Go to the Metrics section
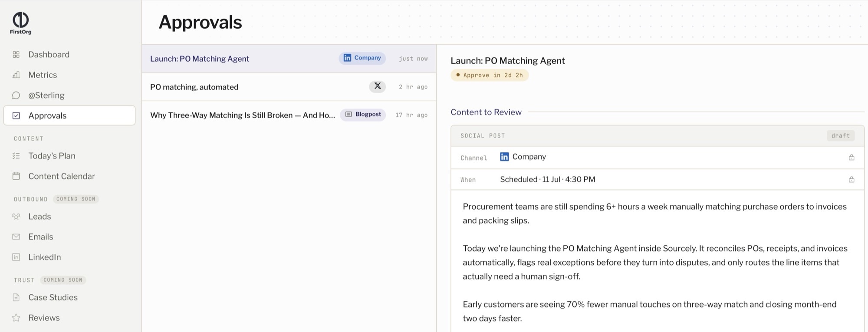The height and width of the screenshot is (332, 868). point(69,75)
